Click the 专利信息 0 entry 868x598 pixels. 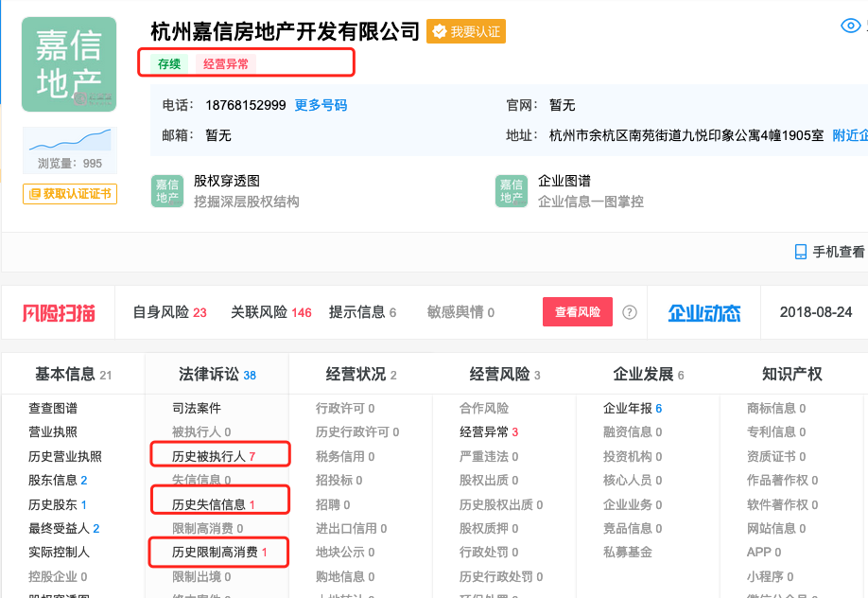(x=776, y=432)
